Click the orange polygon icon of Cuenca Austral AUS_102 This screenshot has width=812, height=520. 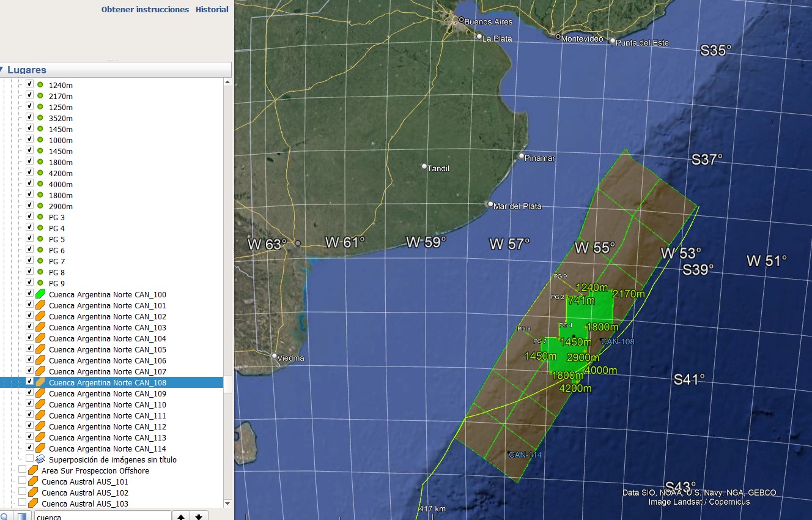click(x=33, y=493)
